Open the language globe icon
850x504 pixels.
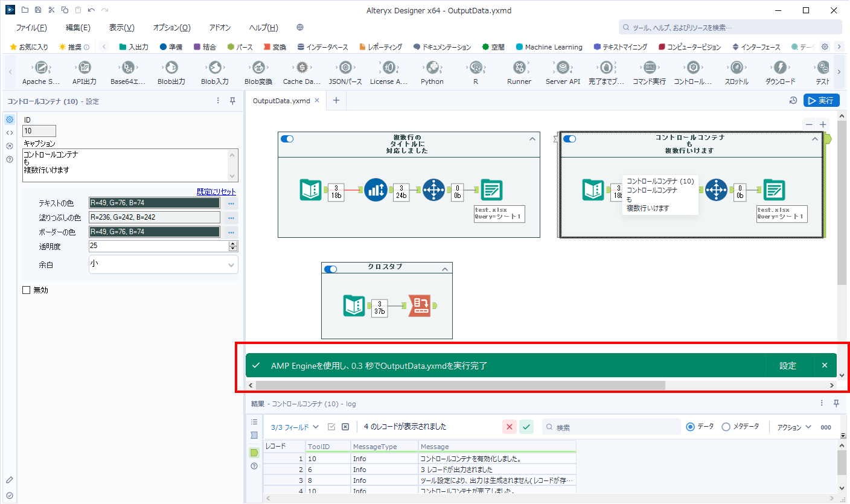(300, 28)
